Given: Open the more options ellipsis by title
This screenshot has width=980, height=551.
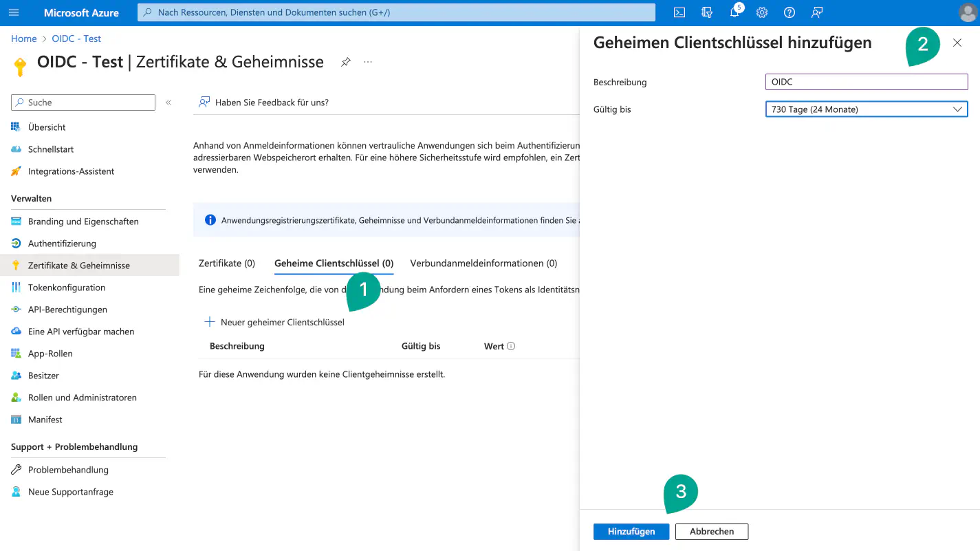Looking at the screenshot, I should click(x=368, y=62).
